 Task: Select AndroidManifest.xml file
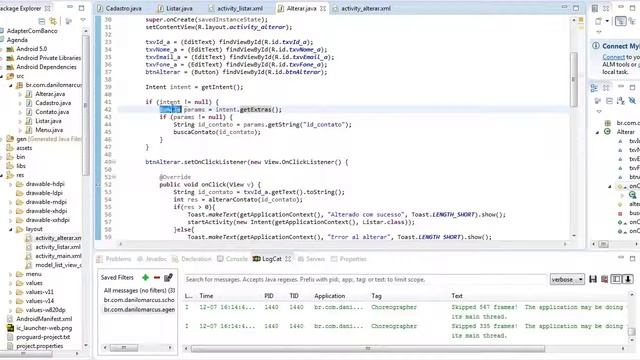(x=44, y=319)
